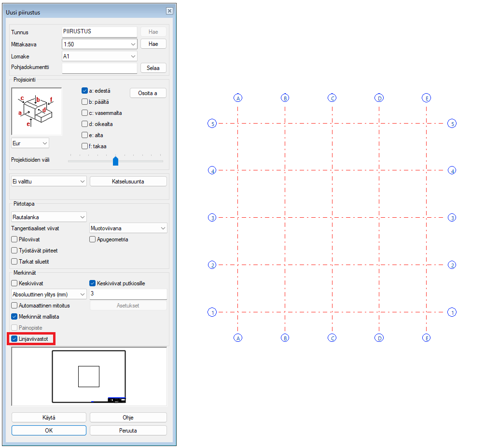498x448 pixels.
Task: Check the Automaattinen mitoitus option
Action: click(x=14, y=306)
